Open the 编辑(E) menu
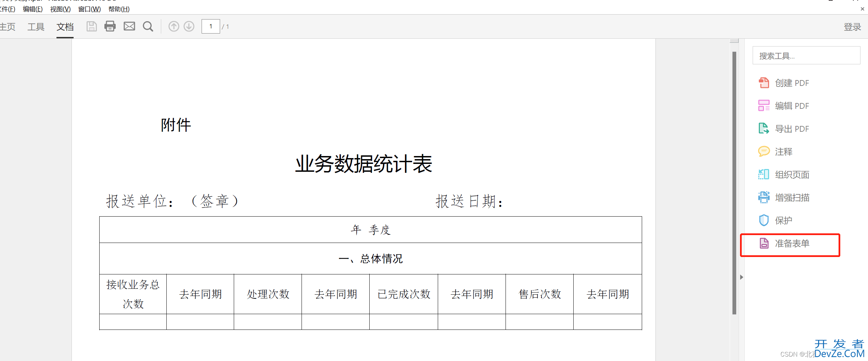The image size is (868, 361). click(x=33, y=9)
